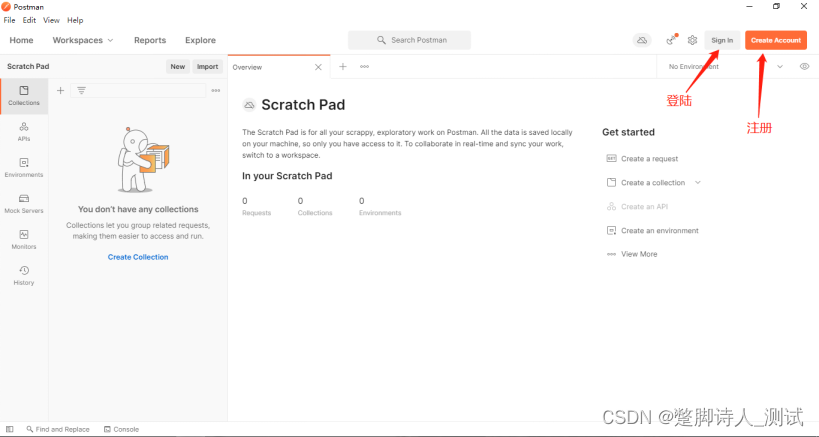Click the Get started heading
Image resolution: width=819 pixels, height=437 pixels.
pos(628,132)
